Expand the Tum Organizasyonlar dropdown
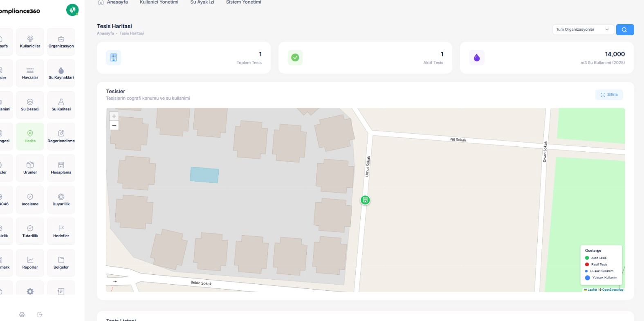 tap(583, 29)
